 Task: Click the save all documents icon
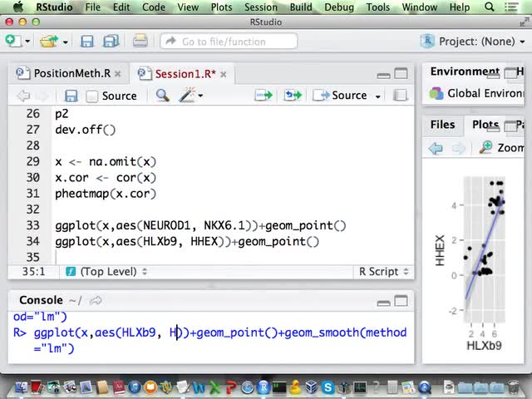(111, 42)
